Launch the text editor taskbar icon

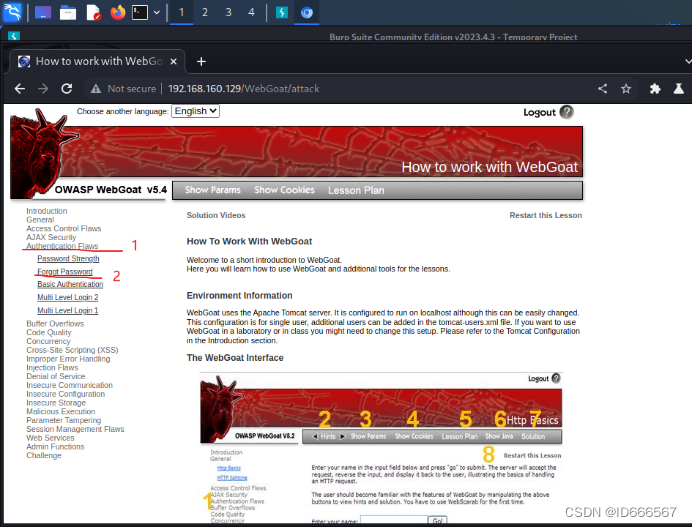point(93,13)
